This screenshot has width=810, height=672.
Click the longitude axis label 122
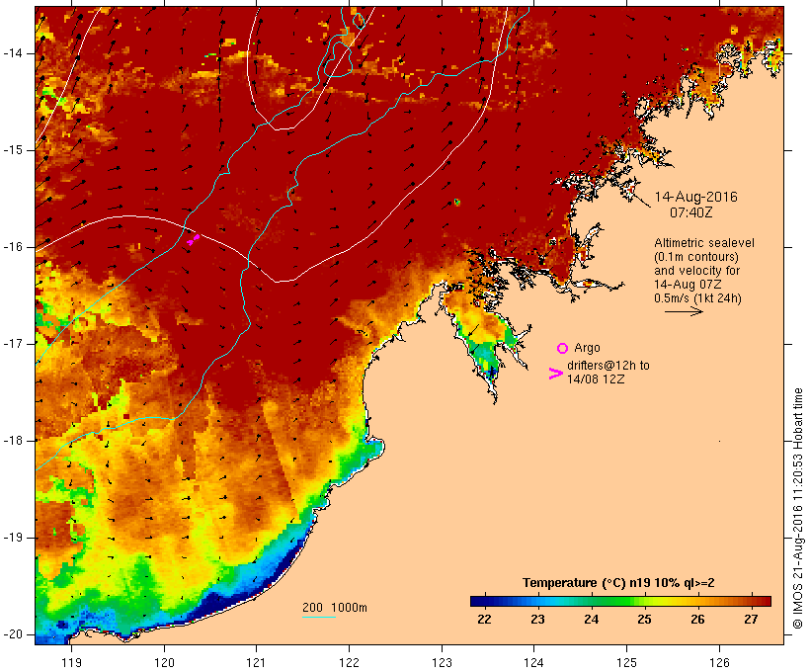click(350, 662)
